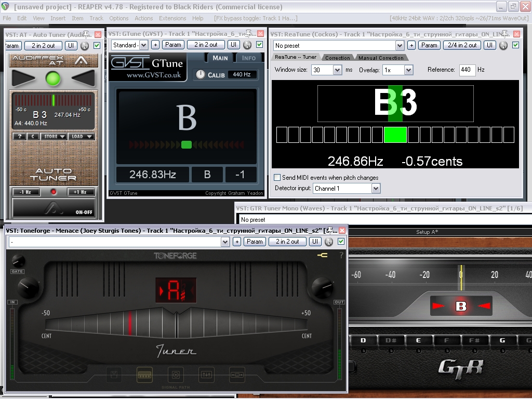Open Detector input Channel 1 dropdown
The height and width of the screenshot is (399, 532).
(x=376, y=188)
